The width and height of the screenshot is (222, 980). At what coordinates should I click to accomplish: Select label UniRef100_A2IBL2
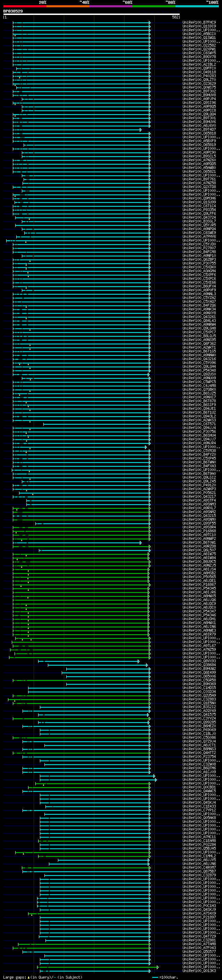(199, 65)
